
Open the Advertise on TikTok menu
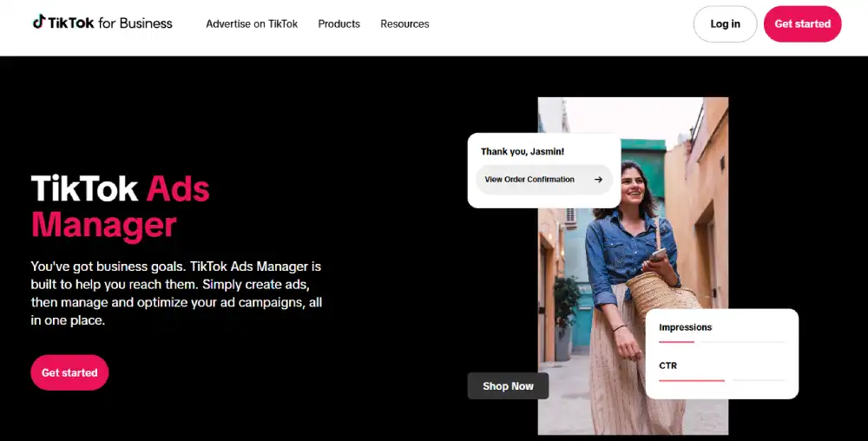(x=252, y=23)
